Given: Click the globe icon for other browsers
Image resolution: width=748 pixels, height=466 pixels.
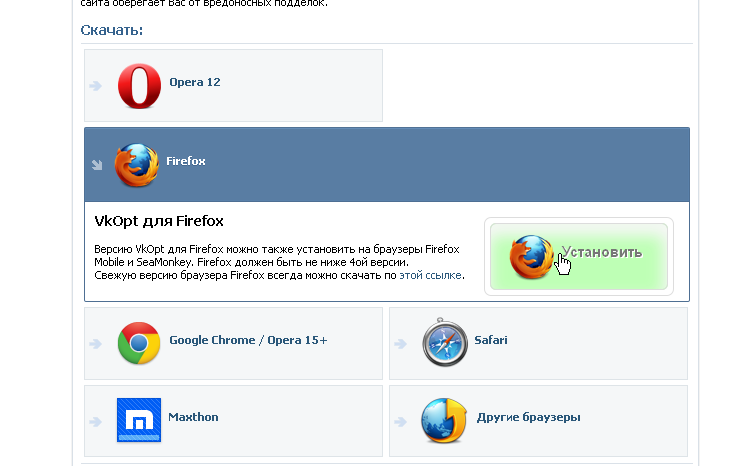Looking at the screenshot, I should tap(444, 420).
